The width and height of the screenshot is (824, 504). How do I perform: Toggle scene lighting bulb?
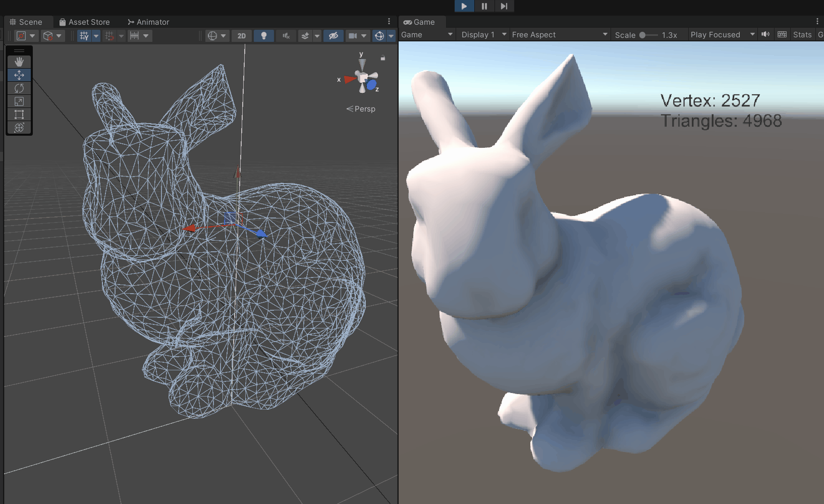point(263,36)
